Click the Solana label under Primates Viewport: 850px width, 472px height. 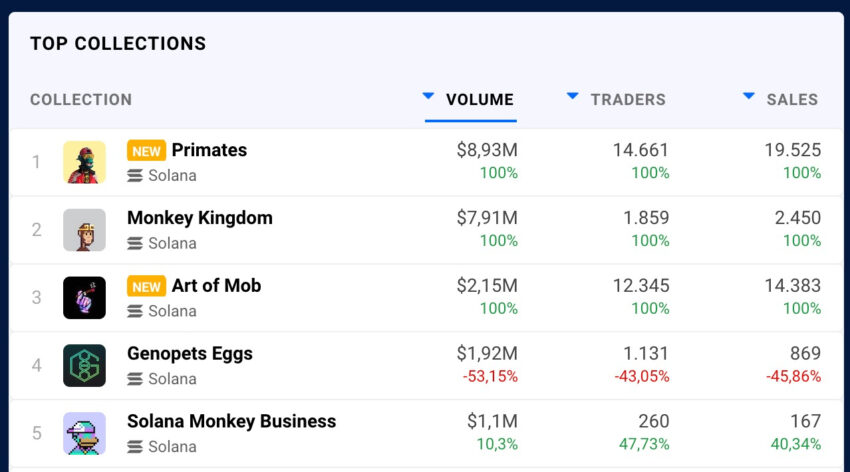pyautogui.click(x=172, y=176)
